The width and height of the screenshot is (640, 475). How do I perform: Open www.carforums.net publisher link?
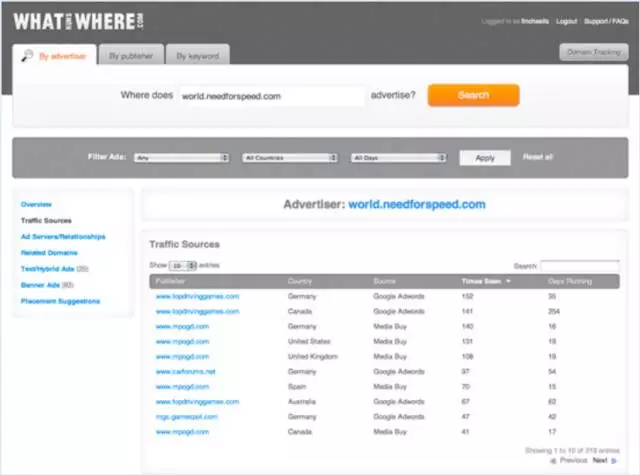pyautogui.click(x=185, y=371)
